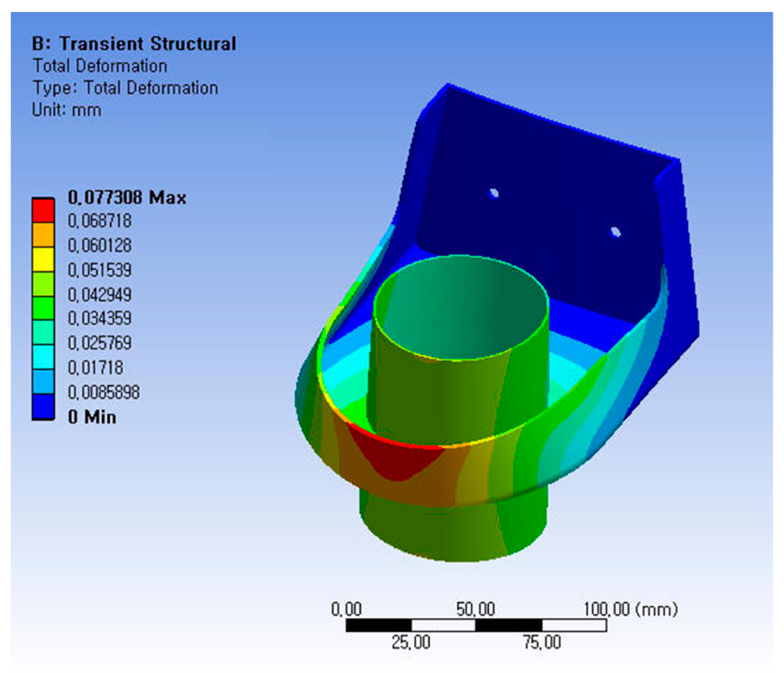Click the dark blue Min legend band
The width and height of the screenshot is (784, 673).
[43, 407]
